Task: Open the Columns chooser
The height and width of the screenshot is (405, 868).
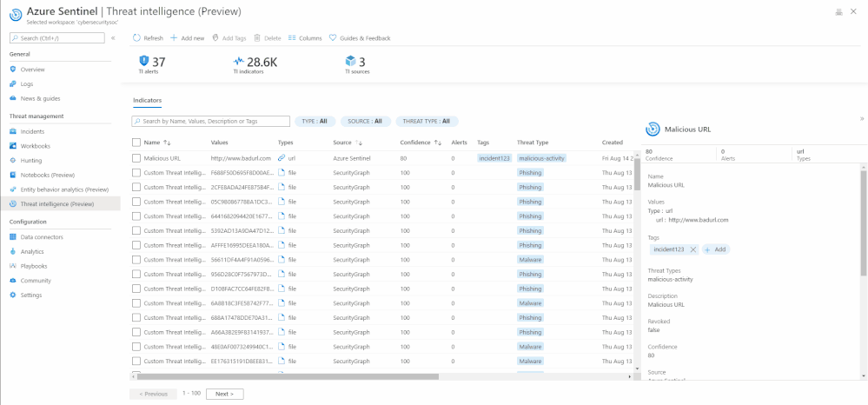Action: 305,38
